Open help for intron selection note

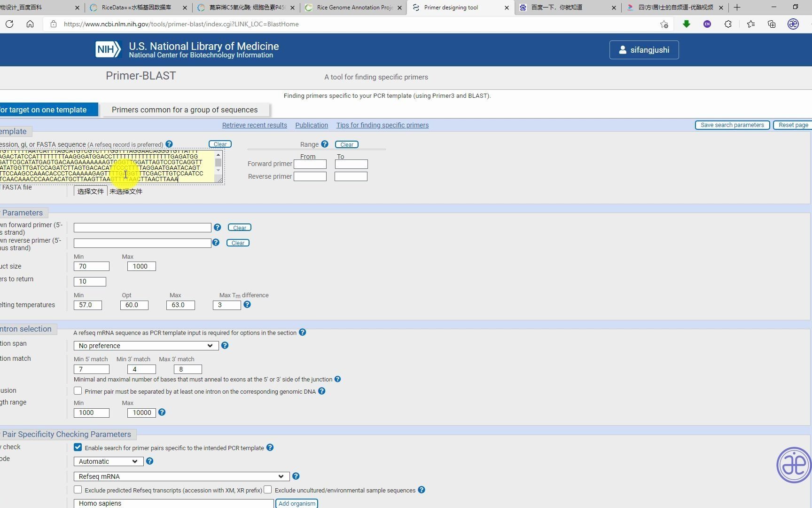tap(303, 332)
